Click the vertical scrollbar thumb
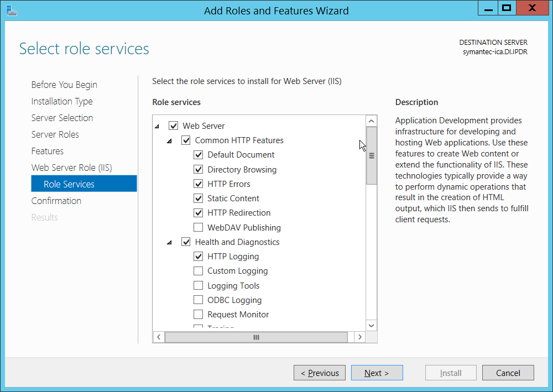Viewport: 553px width, 392px height. [x=372, y=155]
